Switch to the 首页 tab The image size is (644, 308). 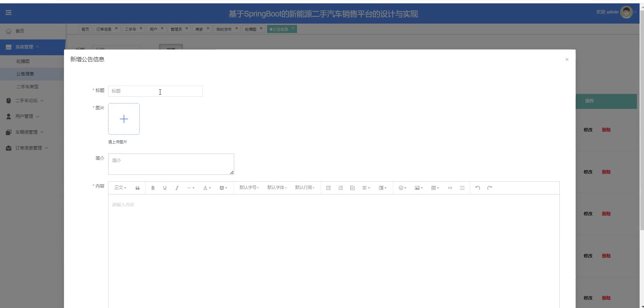(85, 29)
